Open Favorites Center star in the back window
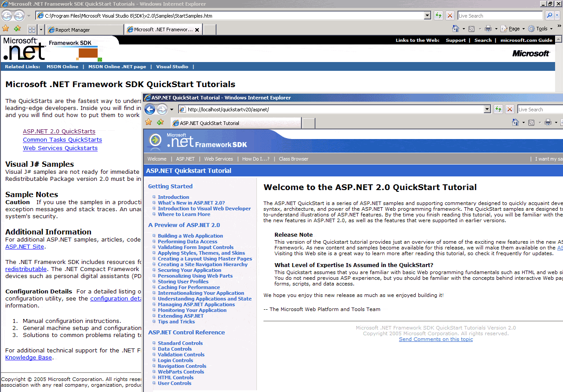Image resolution: width=563 pixels, height=392 pixels. point(6,29)
